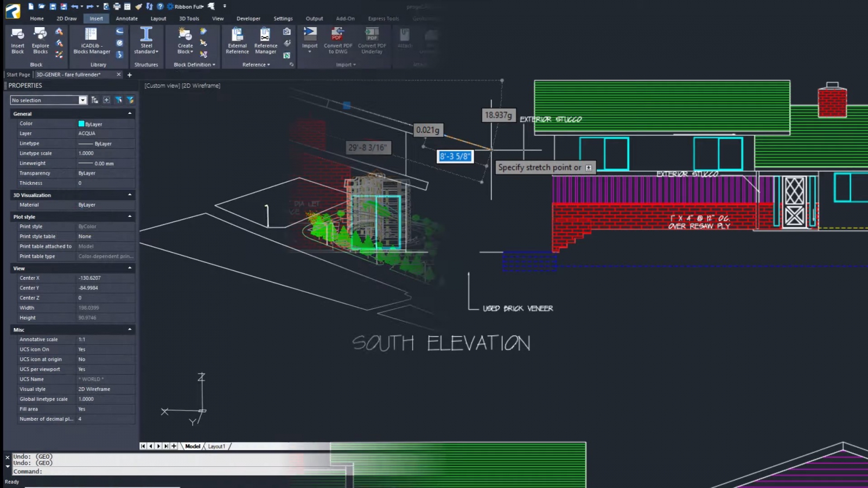Switch to the Developer ribbon tab
Viewport: 868px width, 488px height.
pyautogui.click(x=248, y=18)
